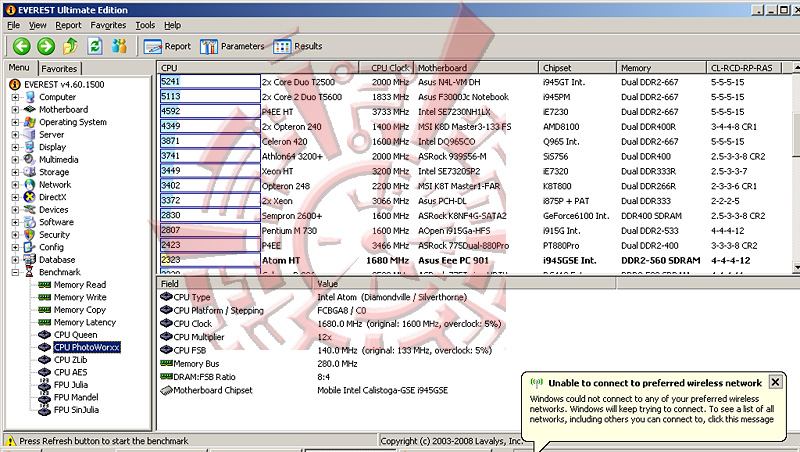Click the Security shield icon
This screenshot has height=452, width=800.
pos(30,235)
